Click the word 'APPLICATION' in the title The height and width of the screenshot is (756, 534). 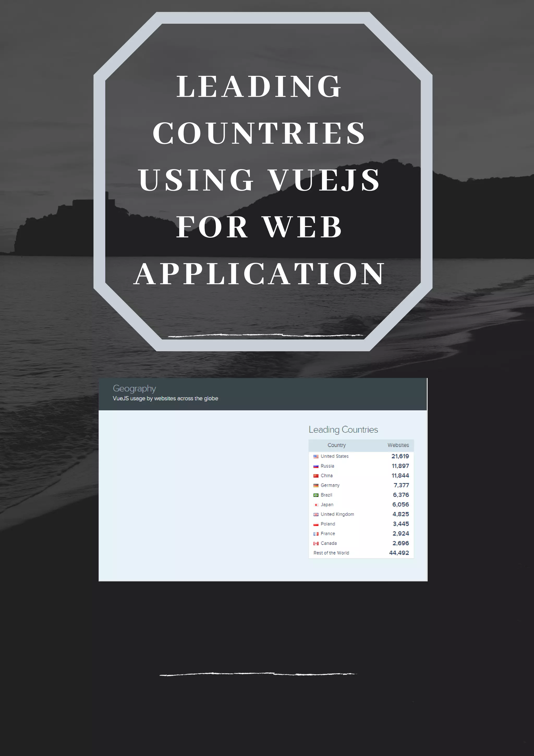coord(259,273)
